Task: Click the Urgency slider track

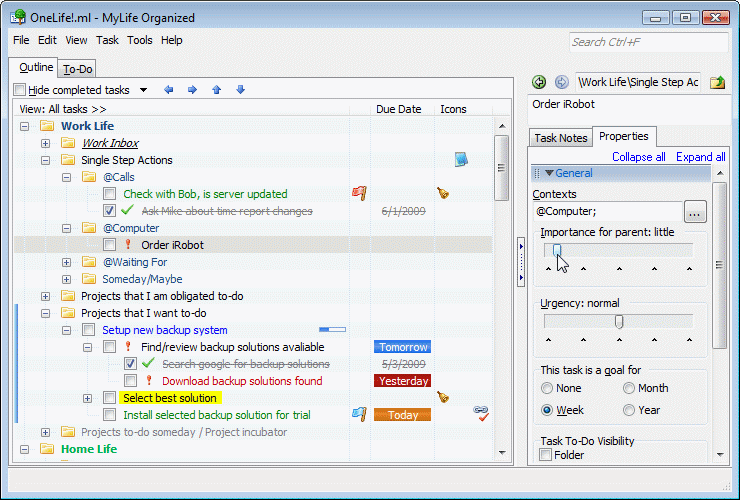Action: click(x=618, y=321)
